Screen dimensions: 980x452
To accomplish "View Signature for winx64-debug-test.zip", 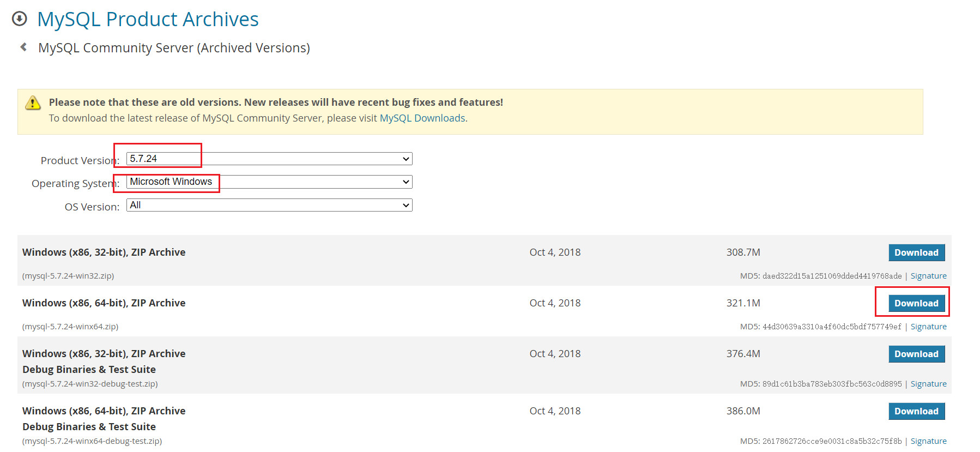I will 928,441.
